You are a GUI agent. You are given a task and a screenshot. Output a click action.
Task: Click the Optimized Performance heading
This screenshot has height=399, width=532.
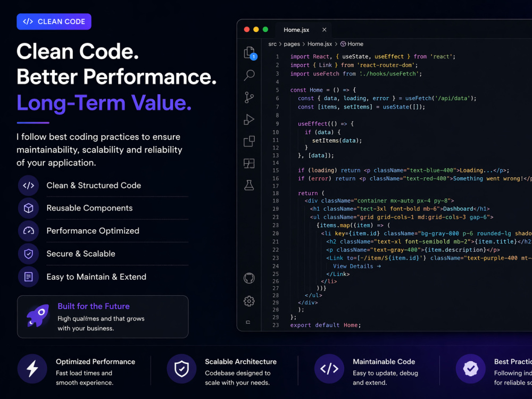point(95,362)
